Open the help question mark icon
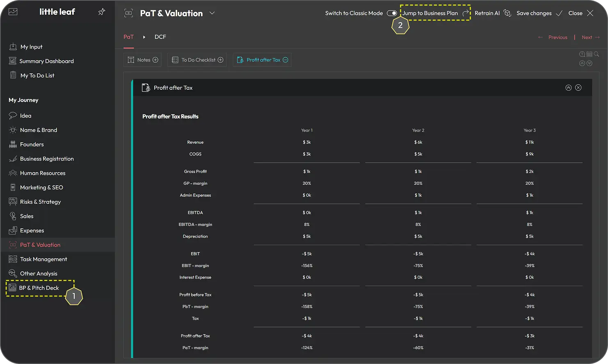This screenshot has width=608, height=364. tap(582, 54)
